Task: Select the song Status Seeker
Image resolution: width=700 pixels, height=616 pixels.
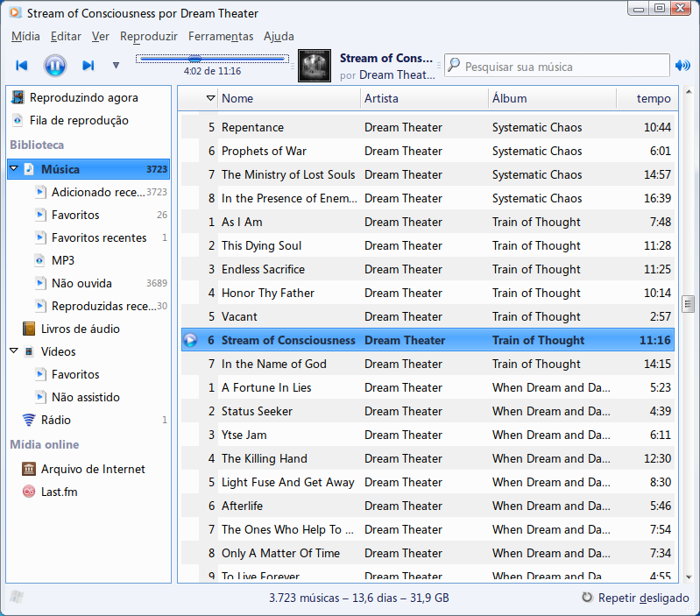Action: (x=428, y=411)
